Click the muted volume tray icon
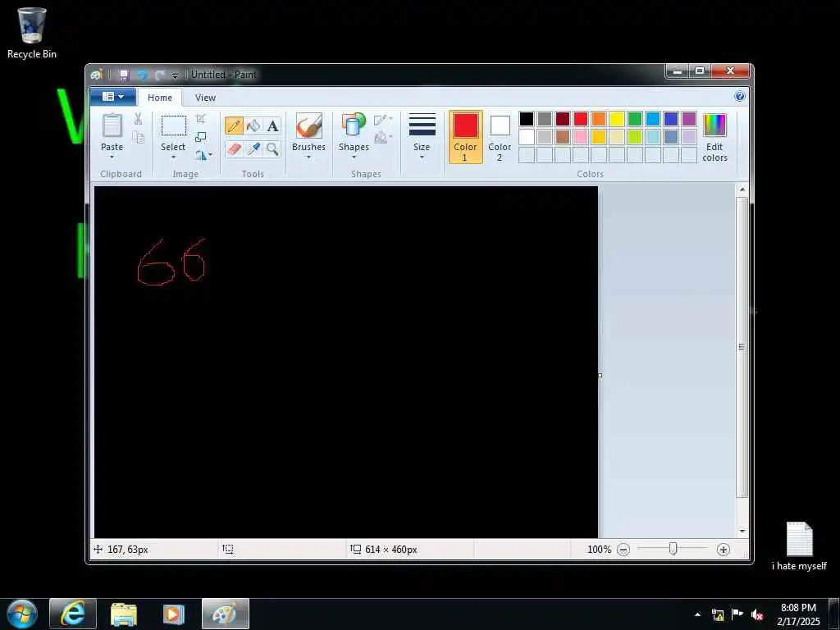Viewport: 840px width, 630px height. 757,615
